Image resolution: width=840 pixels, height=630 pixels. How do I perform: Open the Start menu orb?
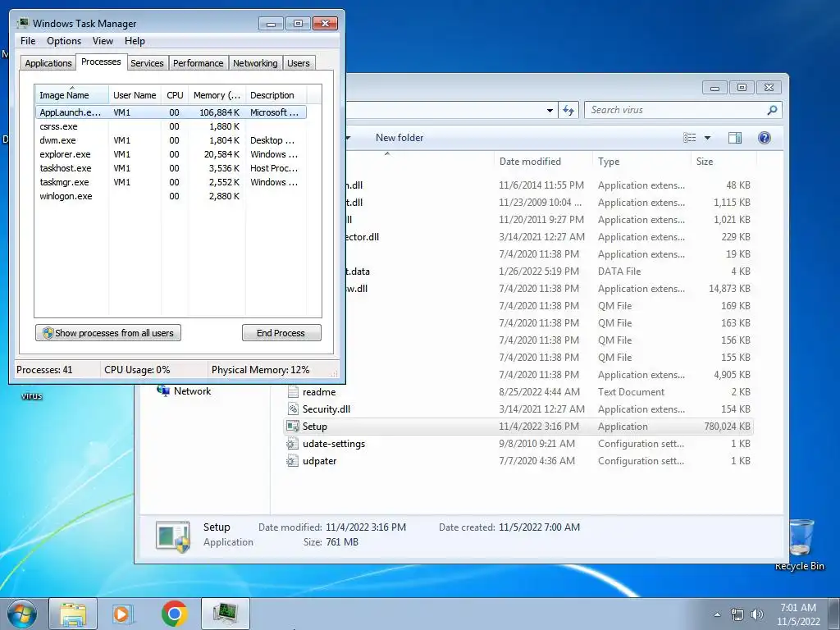click(22, 614)
